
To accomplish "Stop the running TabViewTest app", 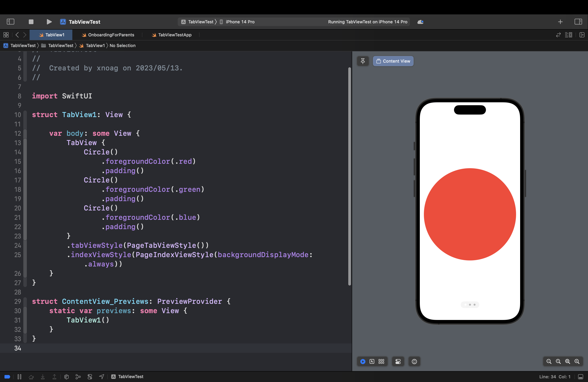I will tap(31, 22).
